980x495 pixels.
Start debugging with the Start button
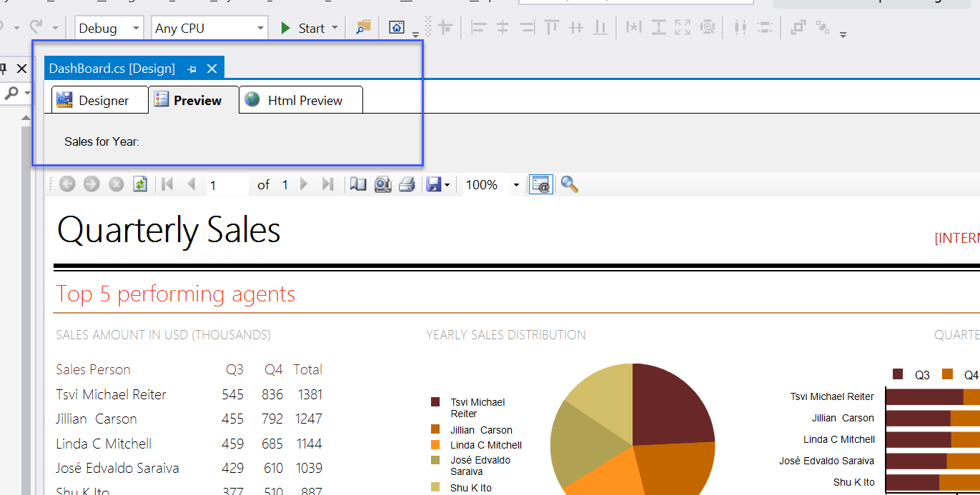307,27
